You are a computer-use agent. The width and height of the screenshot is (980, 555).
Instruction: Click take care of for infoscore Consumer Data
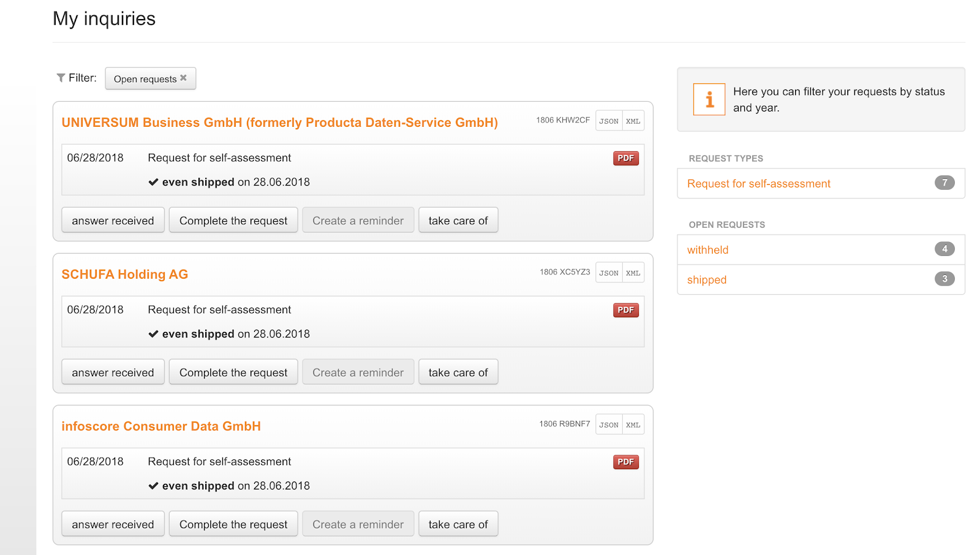click(x=458, y=524)
